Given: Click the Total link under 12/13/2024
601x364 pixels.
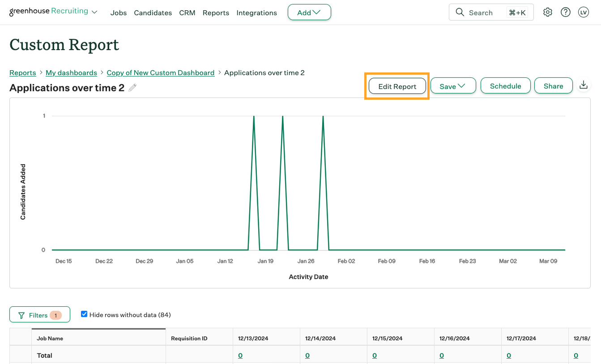Looking at the screenshot, I should tap(240, 356).
